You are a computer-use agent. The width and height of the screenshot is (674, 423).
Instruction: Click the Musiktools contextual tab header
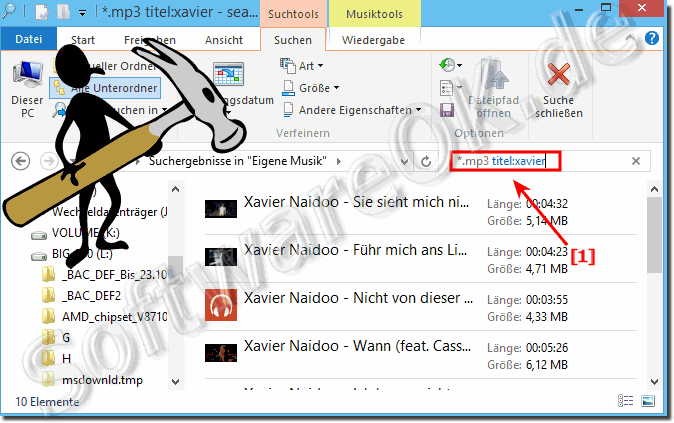pyautogui.click(x=374, y=14)
